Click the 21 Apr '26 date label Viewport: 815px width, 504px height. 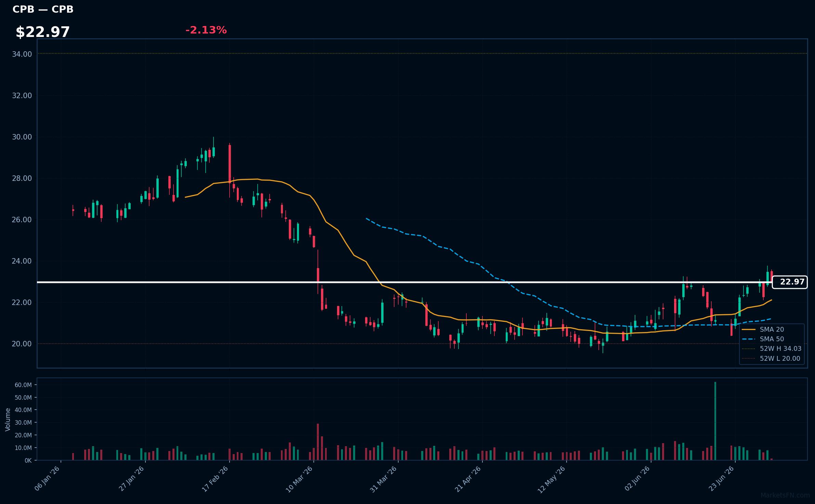468,479
